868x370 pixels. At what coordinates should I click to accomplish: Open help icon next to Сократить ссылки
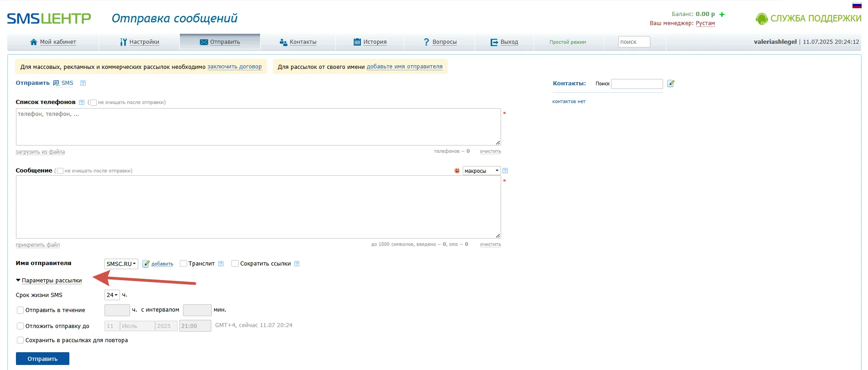pos(297,264)
